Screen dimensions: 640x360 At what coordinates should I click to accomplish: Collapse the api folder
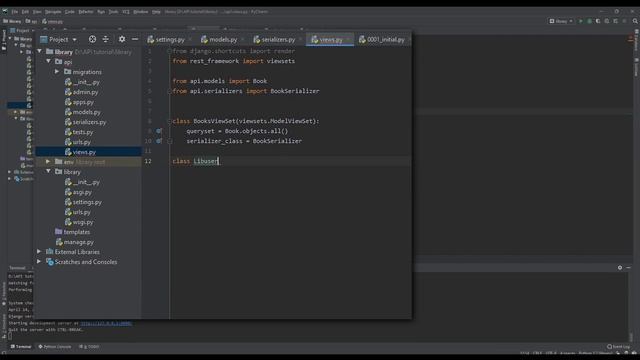coord(49,62)
